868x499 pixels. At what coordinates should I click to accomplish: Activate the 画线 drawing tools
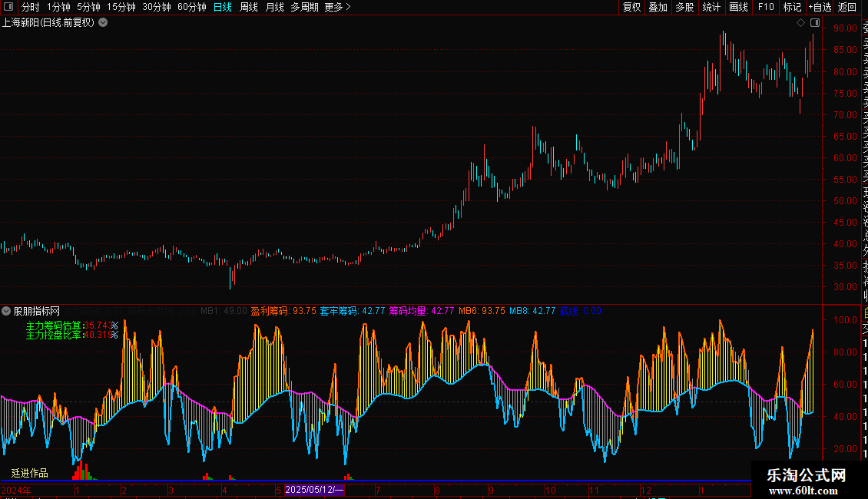point(738,7)
